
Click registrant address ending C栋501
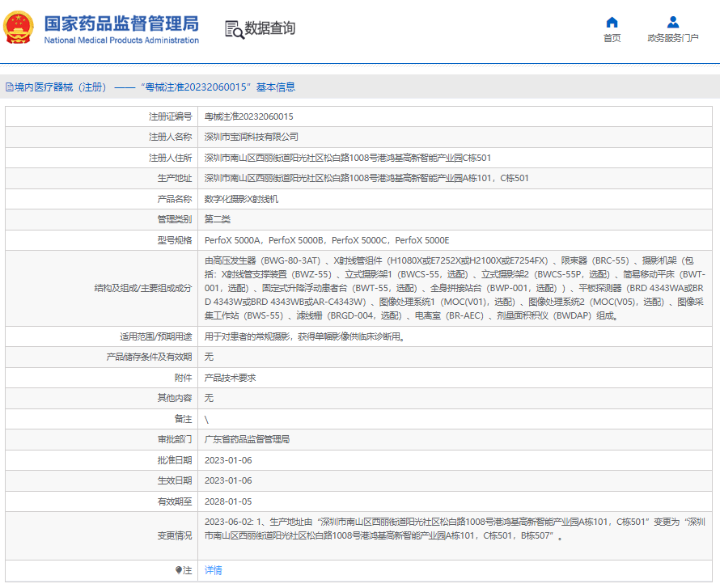348,158
